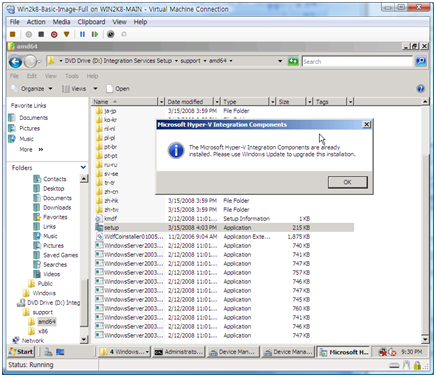Click the folder tree scroll up arrow
436x377 pixels.
tap(84, 179)
